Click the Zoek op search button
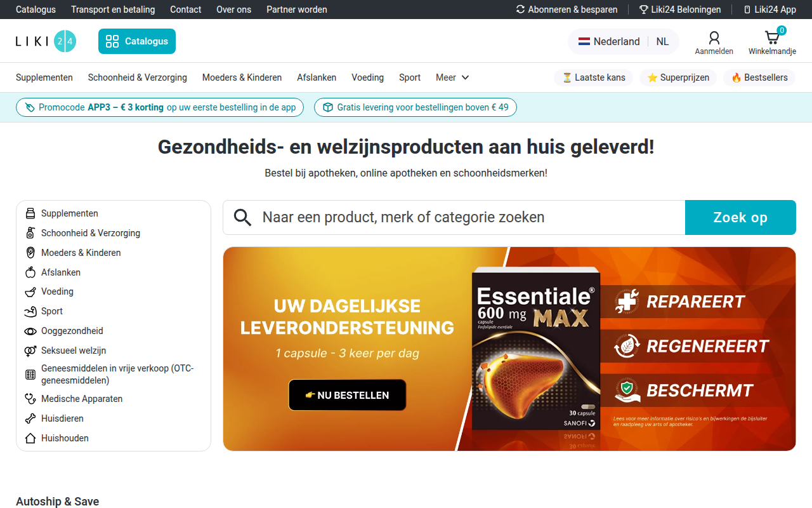812x508 pixels. click(740, 217)
